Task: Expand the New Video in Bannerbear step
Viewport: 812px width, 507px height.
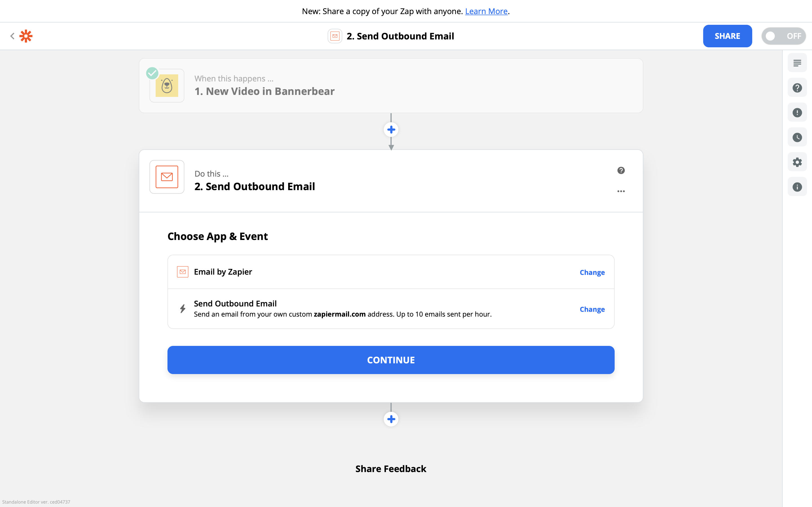Action: pyautogui.click(x=390, y=86)
